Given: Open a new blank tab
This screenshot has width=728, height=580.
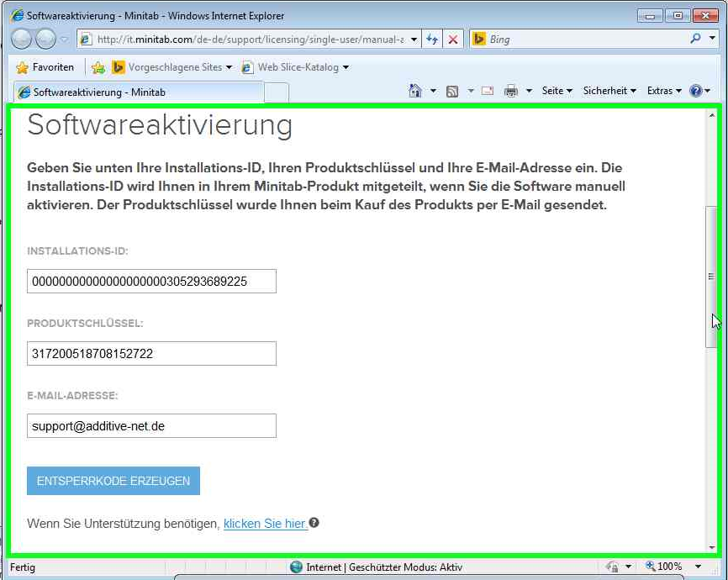Looking at the screenshot, I should pos(277,92).
